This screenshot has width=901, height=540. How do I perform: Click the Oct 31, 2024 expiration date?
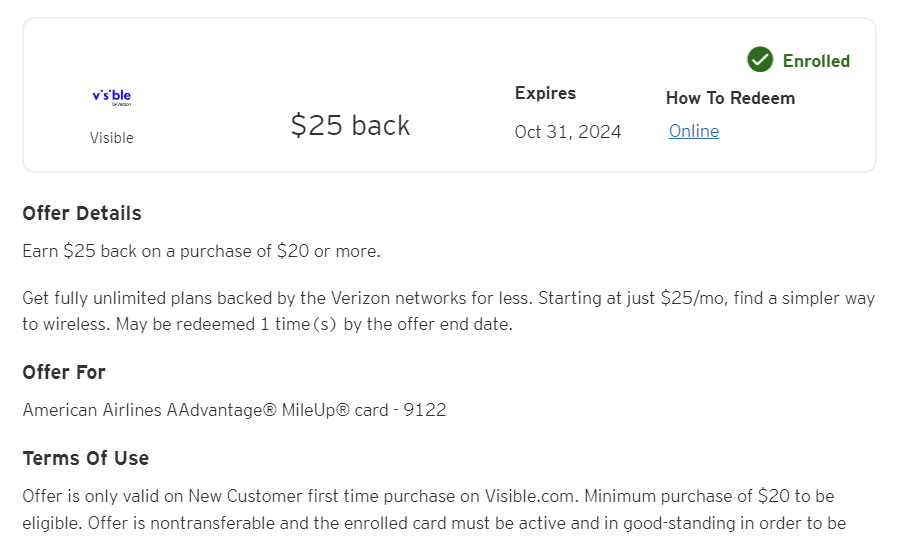click(x=568, y=132)
